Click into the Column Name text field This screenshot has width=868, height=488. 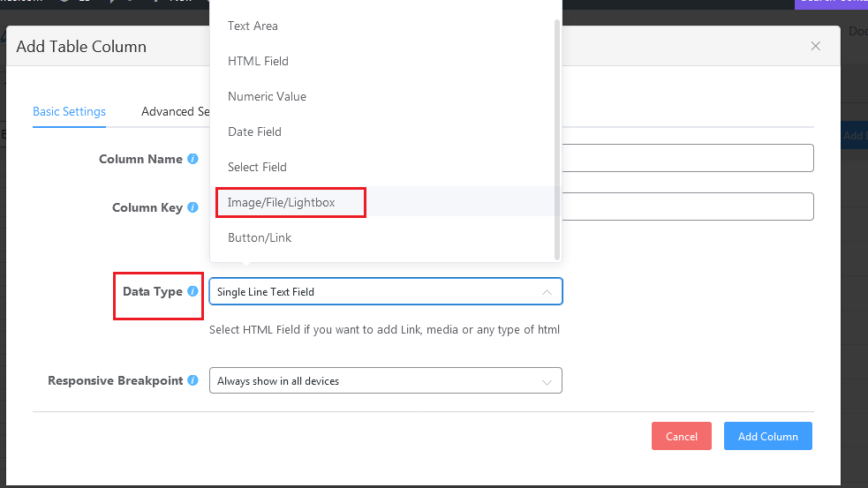pyautogui.click(x=689, y=159)
